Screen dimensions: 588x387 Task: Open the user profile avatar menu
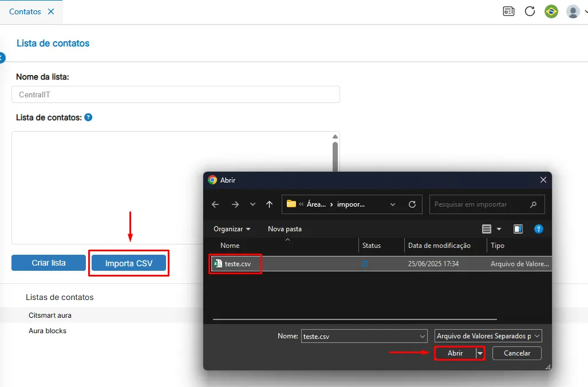point(573,11)
